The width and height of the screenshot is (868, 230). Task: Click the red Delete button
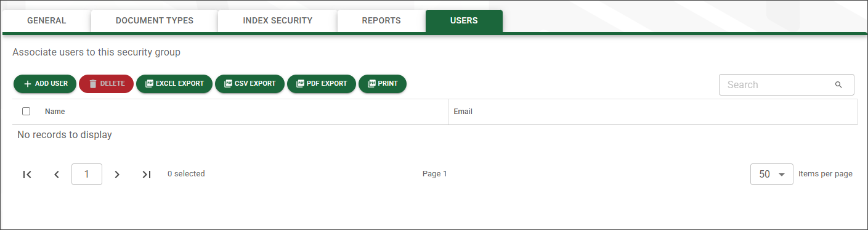point(106,84)
